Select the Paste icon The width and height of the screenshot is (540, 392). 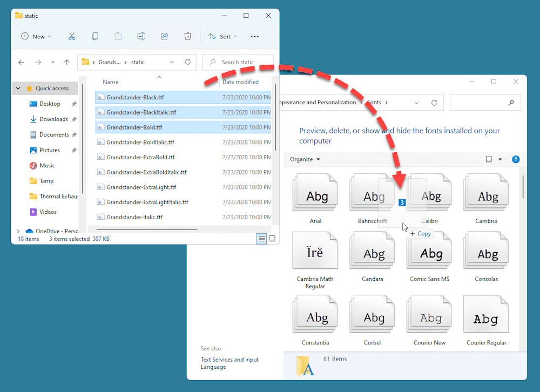click(118, 36)
